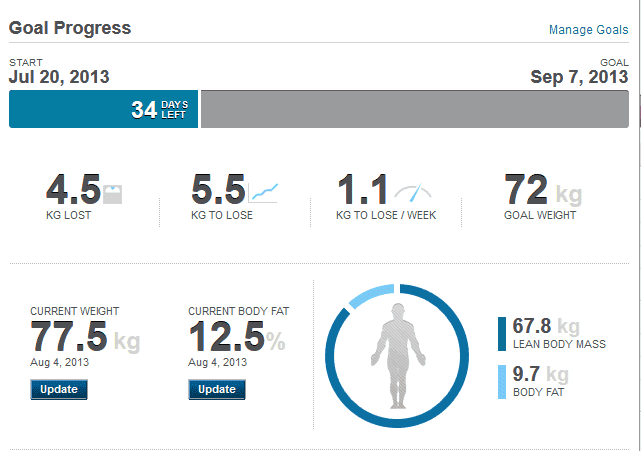Click the 34 Days Left label
The width and height of the screenshot is (641, 451).
pyautogui.click(x=159, y=109)
